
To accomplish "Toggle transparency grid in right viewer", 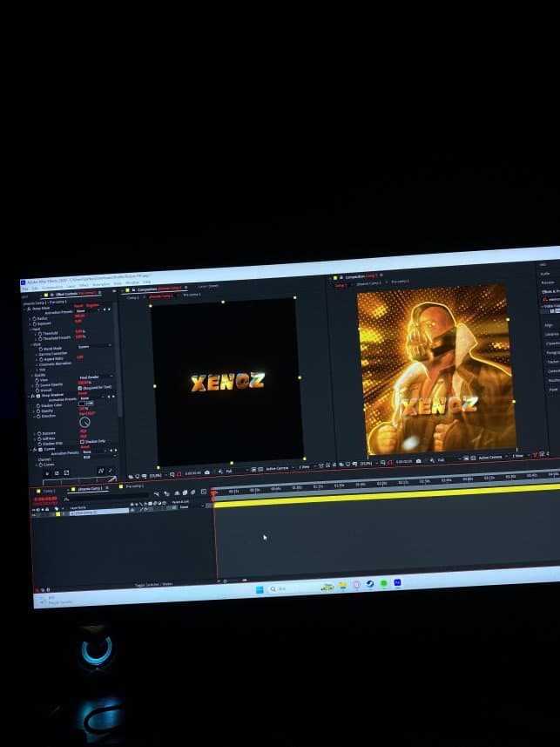I will [x=472, y=458].
